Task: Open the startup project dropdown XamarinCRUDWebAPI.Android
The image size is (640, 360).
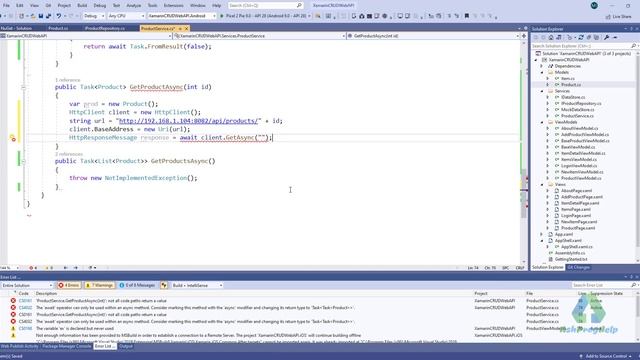Action: click(182, 16)
